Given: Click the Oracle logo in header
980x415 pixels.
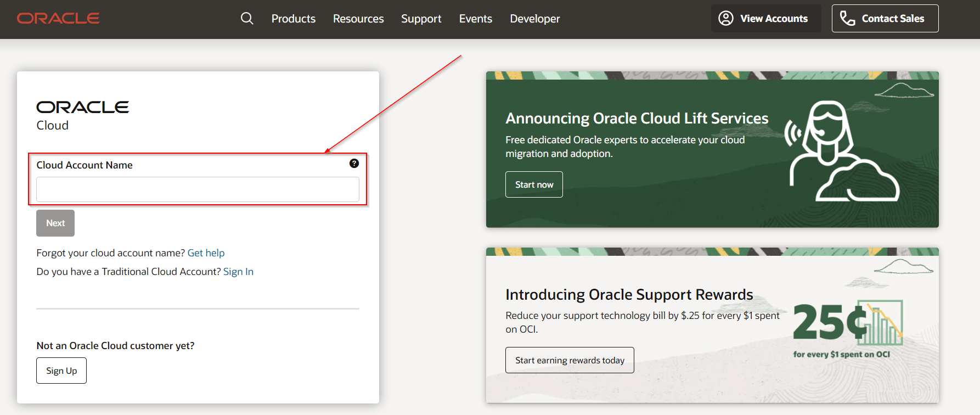Looking at the screenshot, I should (58, 19).
